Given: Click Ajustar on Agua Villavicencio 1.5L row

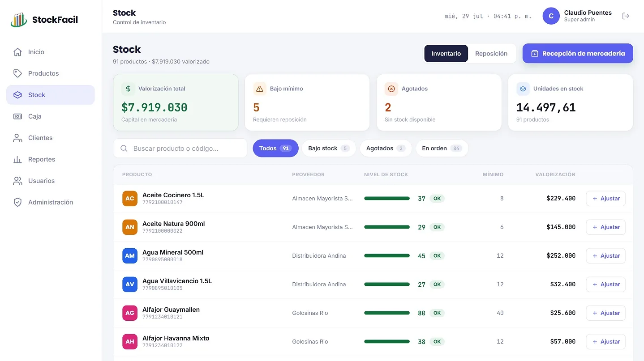Looking at the screenshot, I should pyautogui.click(x=605, y=285).
